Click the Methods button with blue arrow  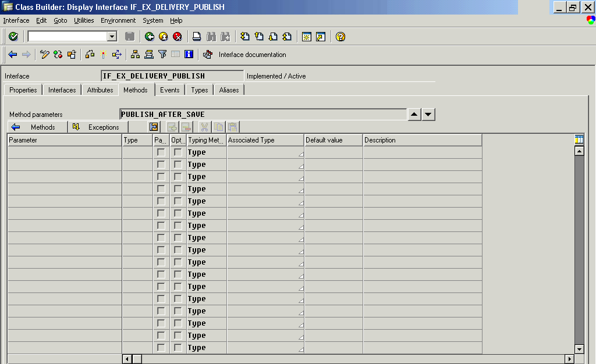pyautogui.click(x=37, y=127)
